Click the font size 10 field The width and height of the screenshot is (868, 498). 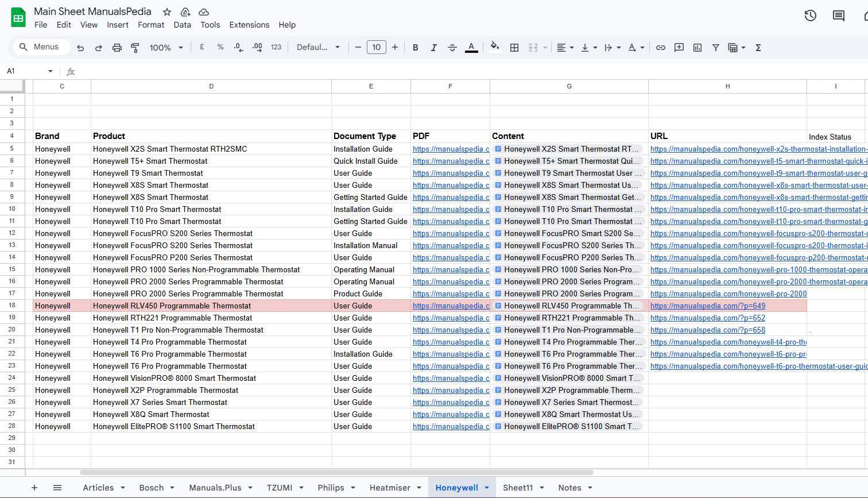click(x=377, y=48)
